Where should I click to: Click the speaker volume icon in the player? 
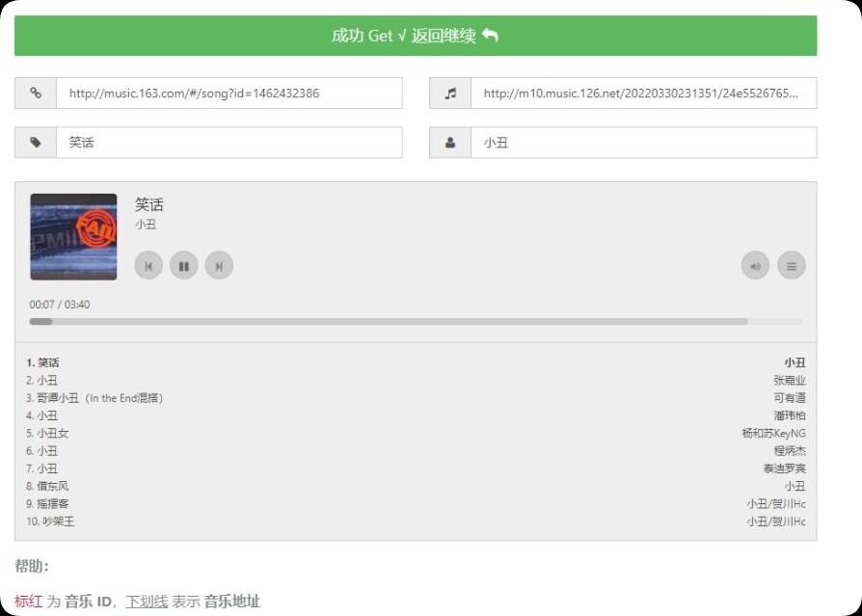click(x=755, y=265)
